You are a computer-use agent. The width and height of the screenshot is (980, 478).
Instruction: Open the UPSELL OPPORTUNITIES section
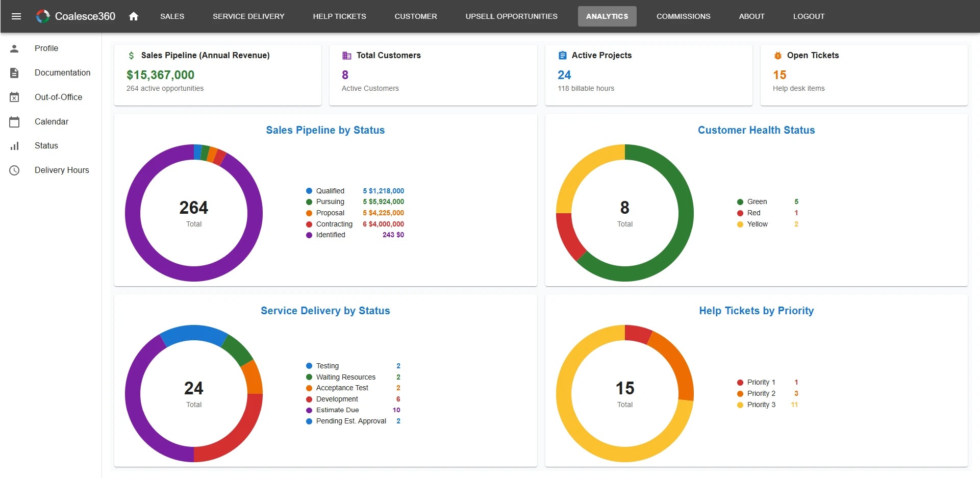point(511,16)
